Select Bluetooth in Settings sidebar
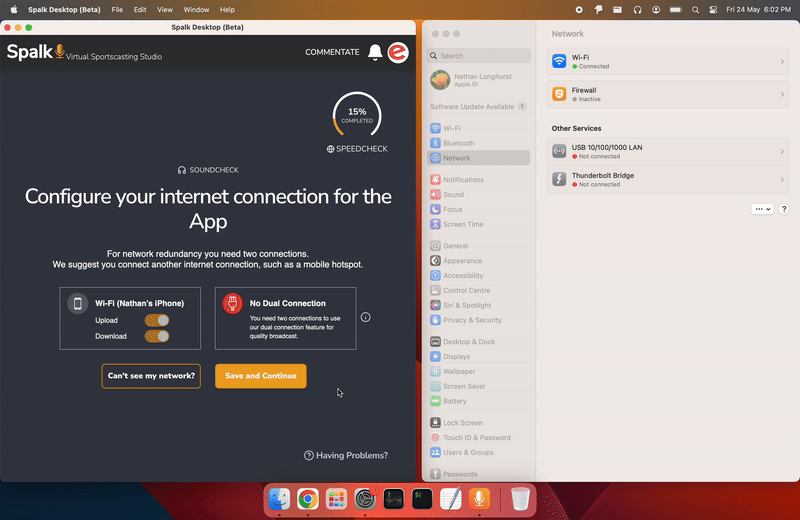800x520 pixels. 479,143
